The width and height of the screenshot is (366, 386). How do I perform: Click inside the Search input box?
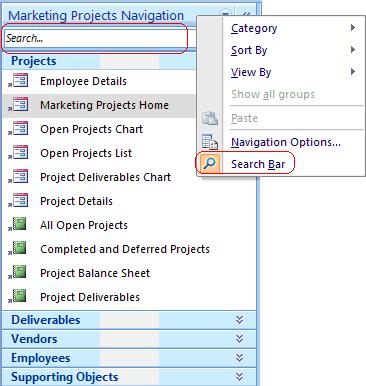point(95,38)
